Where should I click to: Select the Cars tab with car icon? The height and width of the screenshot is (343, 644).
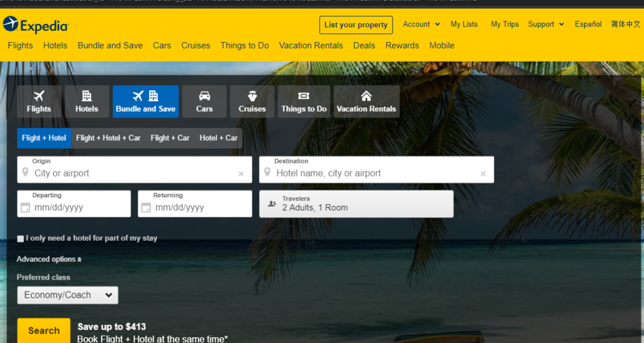[204, 102]
